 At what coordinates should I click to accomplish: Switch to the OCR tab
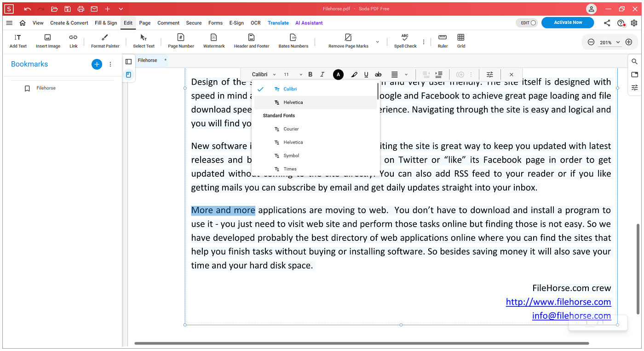pos(256,23)
